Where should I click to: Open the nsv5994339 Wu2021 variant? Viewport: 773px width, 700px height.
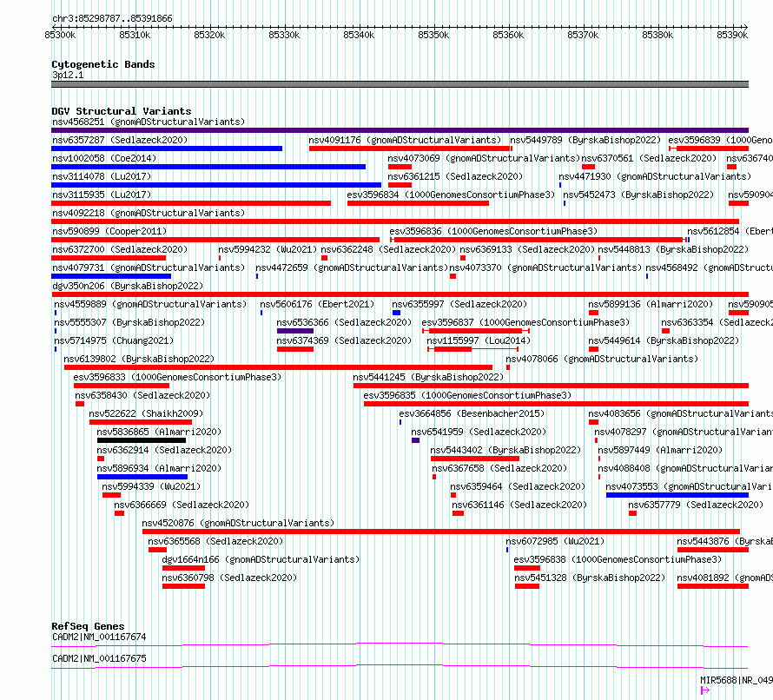(x=151, y=486)
